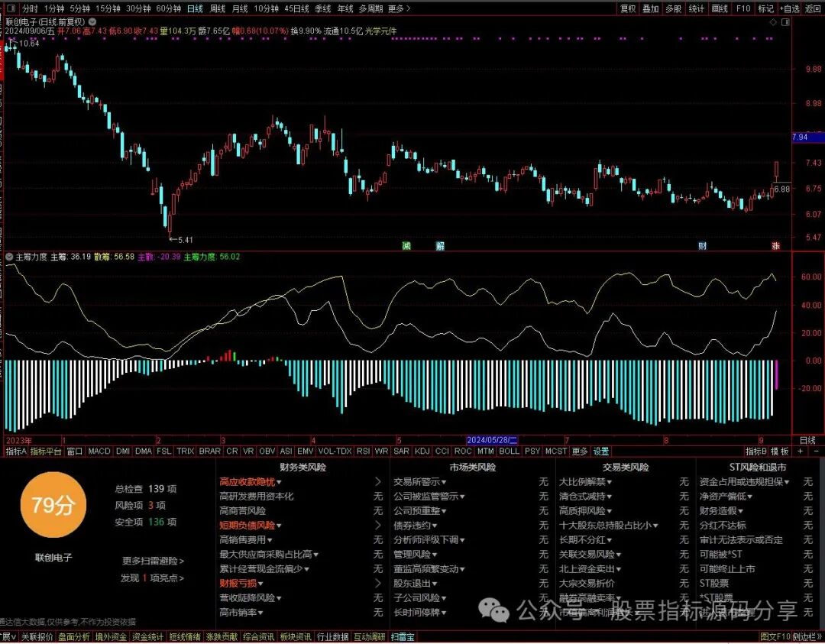This screenshot has width=825, height=644.
Task: Open the 资金统计 bottom tab
Action: pos(148,637)
